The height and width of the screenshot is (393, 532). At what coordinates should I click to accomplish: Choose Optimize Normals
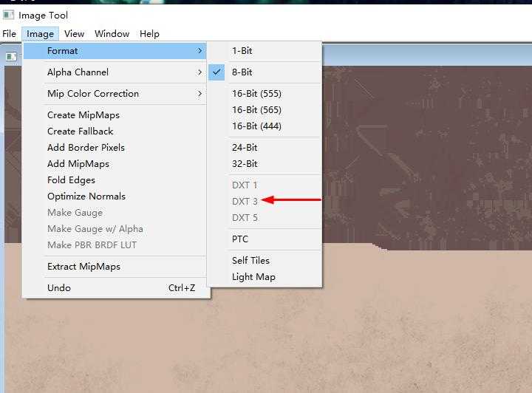[x=115, y=196]
